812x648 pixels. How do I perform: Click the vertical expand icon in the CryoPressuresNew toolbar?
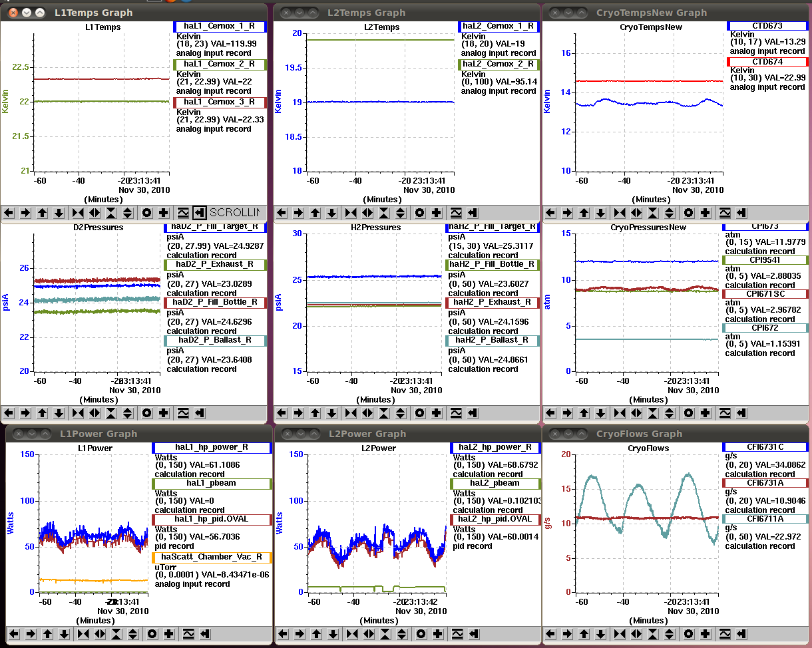click(670, 413)
